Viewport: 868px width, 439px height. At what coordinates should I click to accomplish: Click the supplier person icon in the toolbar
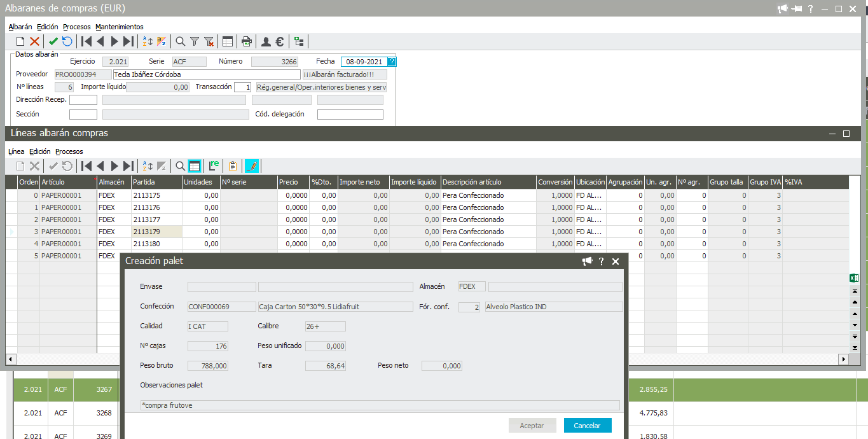point(266,41)
